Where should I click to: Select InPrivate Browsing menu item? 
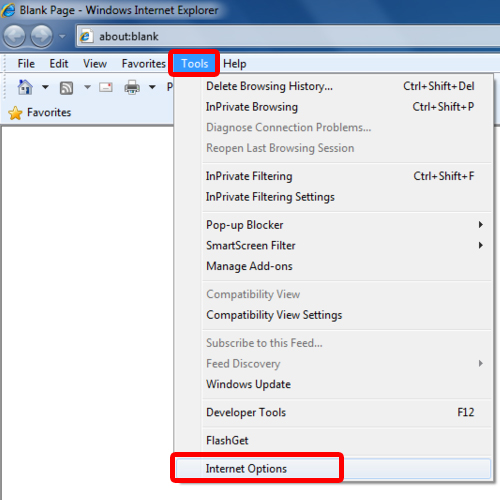(333, 107)
